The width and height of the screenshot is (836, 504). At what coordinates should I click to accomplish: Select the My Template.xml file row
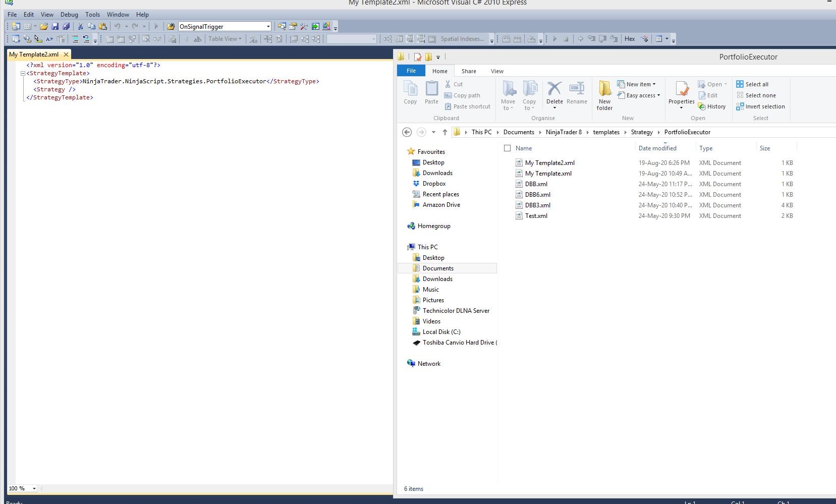click(655, 174)
